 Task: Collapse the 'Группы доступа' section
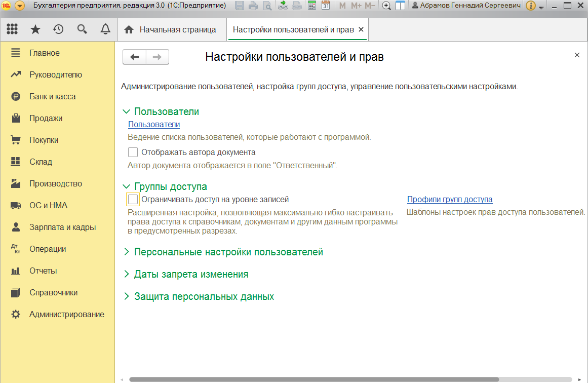coord(127,187)
